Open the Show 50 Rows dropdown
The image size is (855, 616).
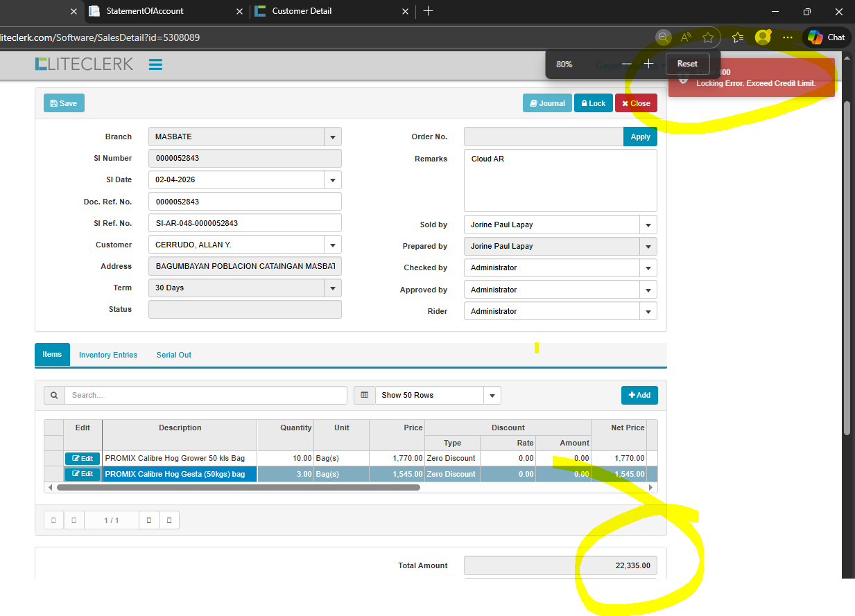(492, 396)
